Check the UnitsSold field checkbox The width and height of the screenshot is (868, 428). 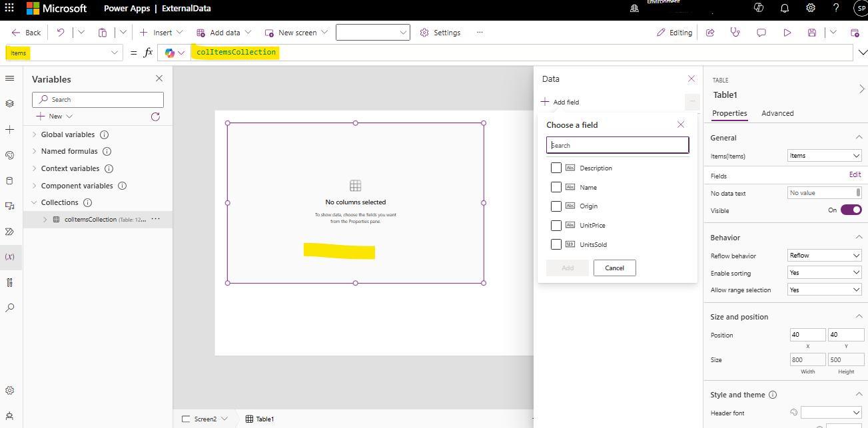point(556,244)
